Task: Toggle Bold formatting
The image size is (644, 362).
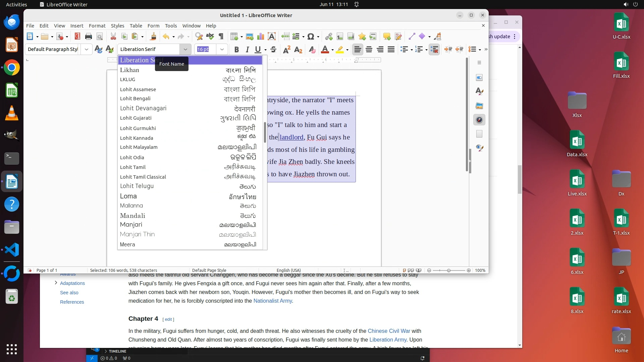Action: tap(236, 50)
